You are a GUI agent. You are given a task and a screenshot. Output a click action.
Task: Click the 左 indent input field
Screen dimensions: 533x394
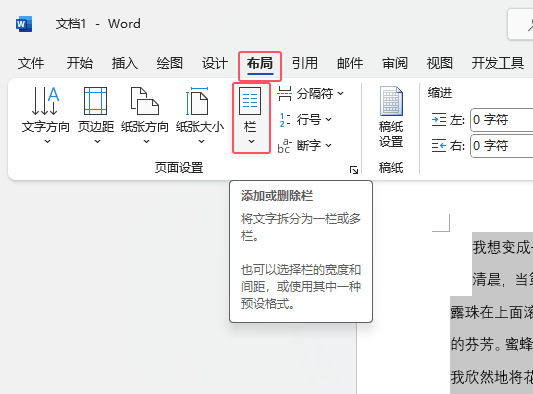pos(502,120)
